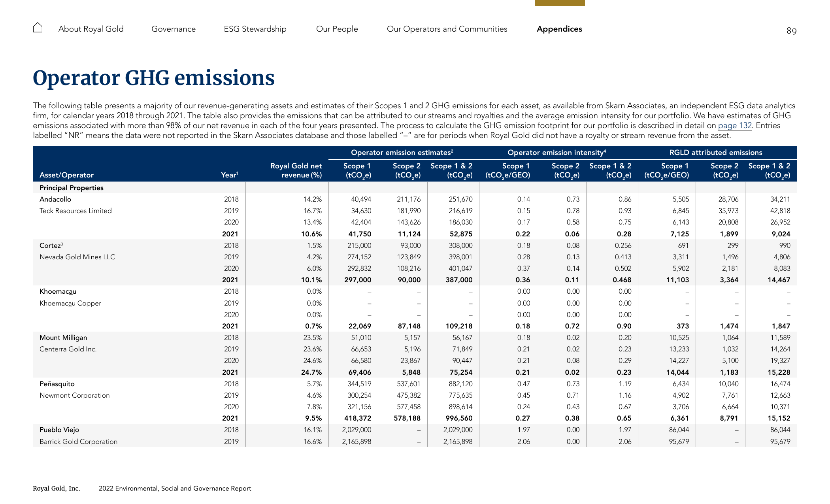Click Khoemacau 2021 value 109,218
830x504 pixels.
pyautogui.click(x=459, y=326)
